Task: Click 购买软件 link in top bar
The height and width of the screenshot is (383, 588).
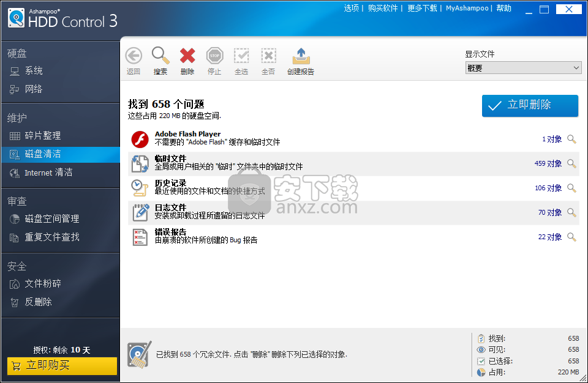Action: pos(383,8)
